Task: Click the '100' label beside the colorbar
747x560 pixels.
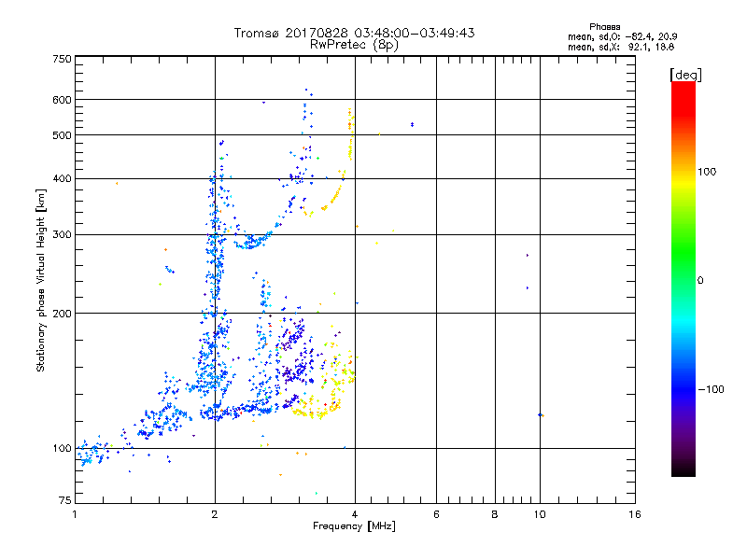Action: click(707, 172)
